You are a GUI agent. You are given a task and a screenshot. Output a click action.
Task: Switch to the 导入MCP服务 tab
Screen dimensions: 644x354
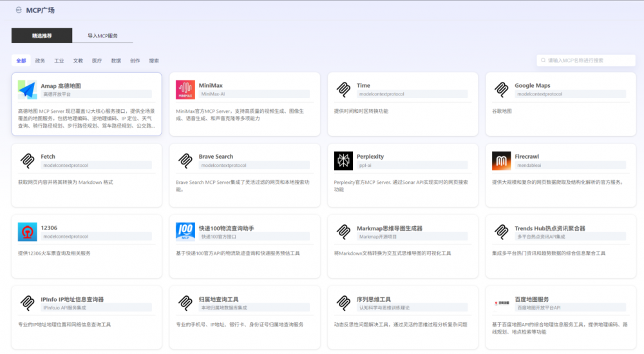click(x=102, y=35)
